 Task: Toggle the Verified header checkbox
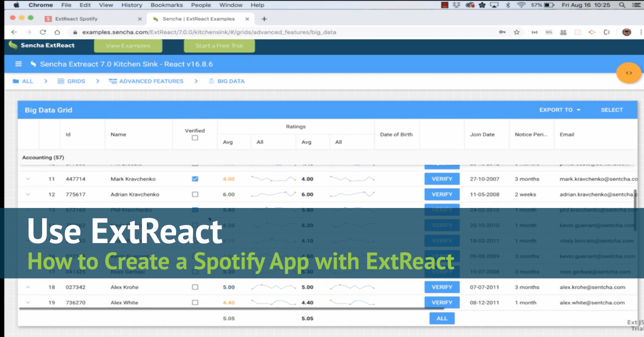click(195, 138)
